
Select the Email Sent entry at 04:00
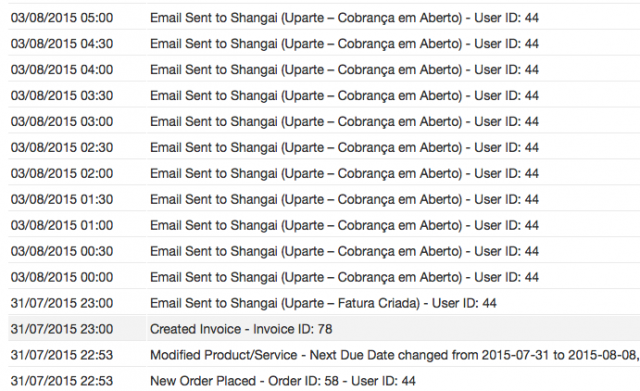[344, 70]
